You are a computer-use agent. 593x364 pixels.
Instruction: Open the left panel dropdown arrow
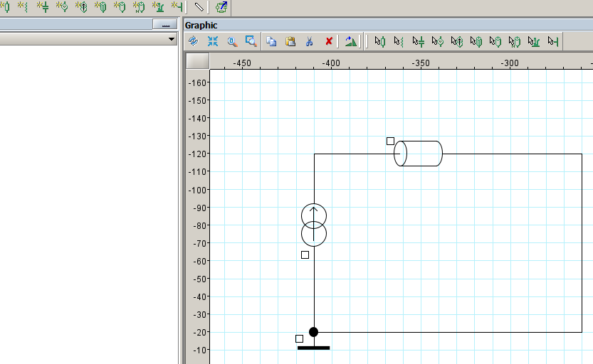point(172,39)
